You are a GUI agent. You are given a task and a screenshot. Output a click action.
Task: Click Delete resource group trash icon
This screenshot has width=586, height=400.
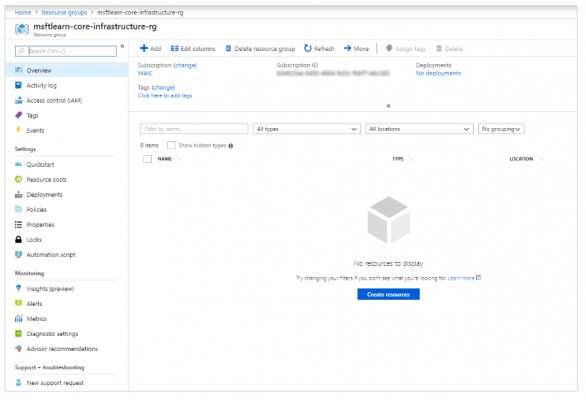[228, 49]
